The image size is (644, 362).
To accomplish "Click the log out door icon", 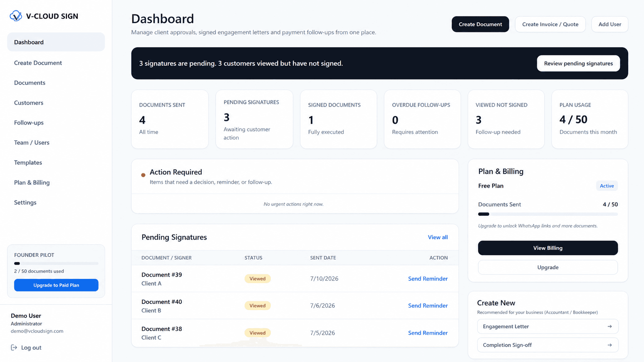I will tap(14, 347).
